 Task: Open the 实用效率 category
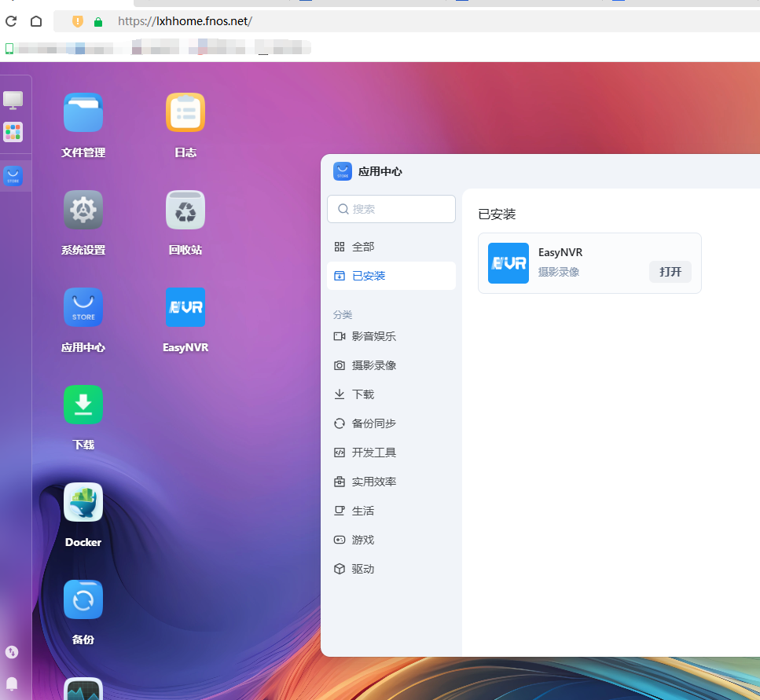coord(391,482)
